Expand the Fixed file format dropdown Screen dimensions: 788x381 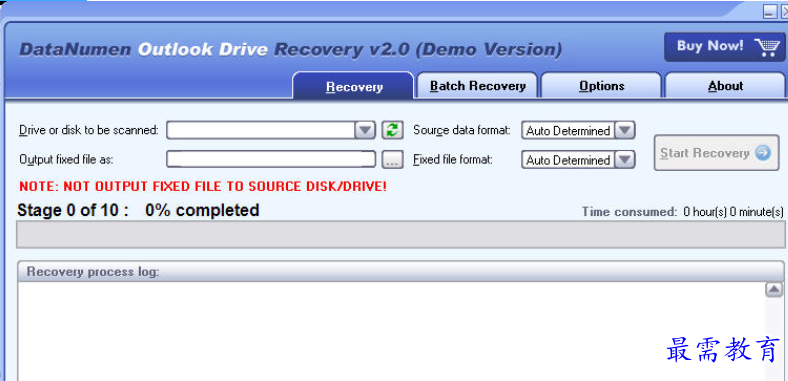(625, 160)
